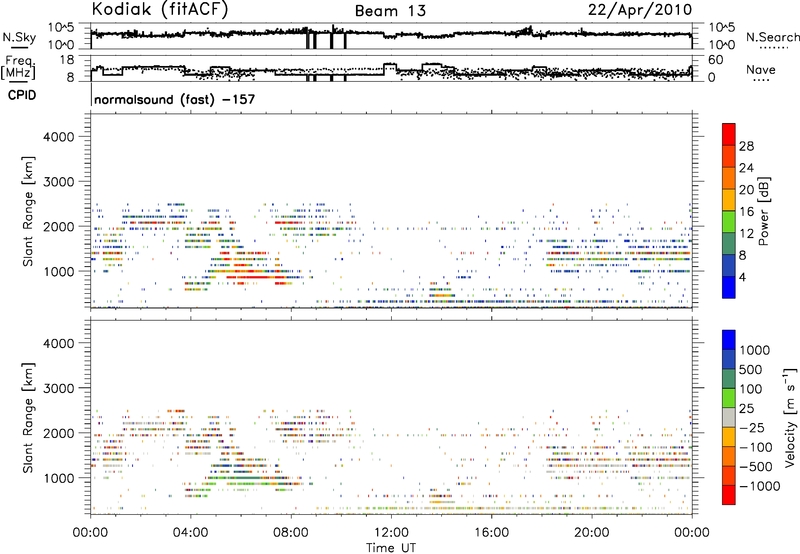800x554 pixels.
Task: Click the '500' tick on Velocity colorbar
Action: (751, 369)
